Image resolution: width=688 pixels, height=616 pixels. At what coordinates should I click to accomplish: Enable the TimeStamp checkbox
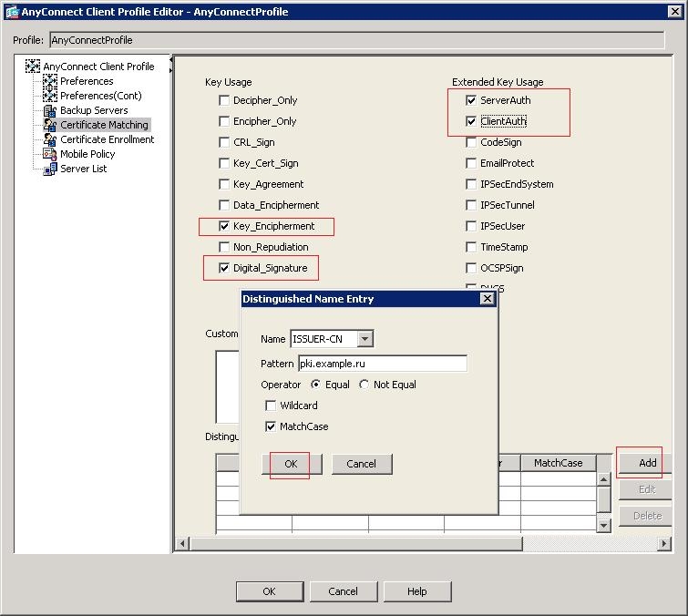pyautogui.click(x=471, y=247)
